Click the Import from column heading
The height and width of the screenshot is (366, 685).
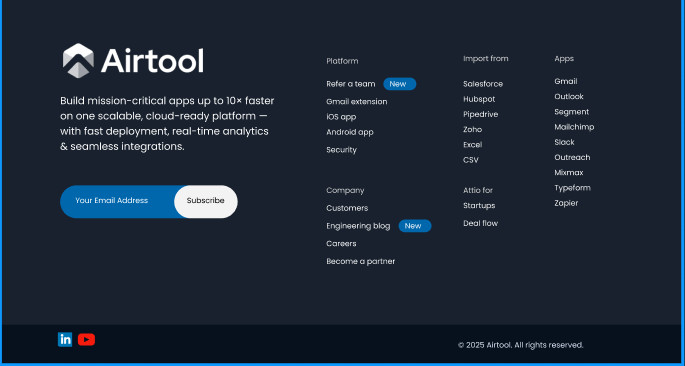(x=485, y=59)
